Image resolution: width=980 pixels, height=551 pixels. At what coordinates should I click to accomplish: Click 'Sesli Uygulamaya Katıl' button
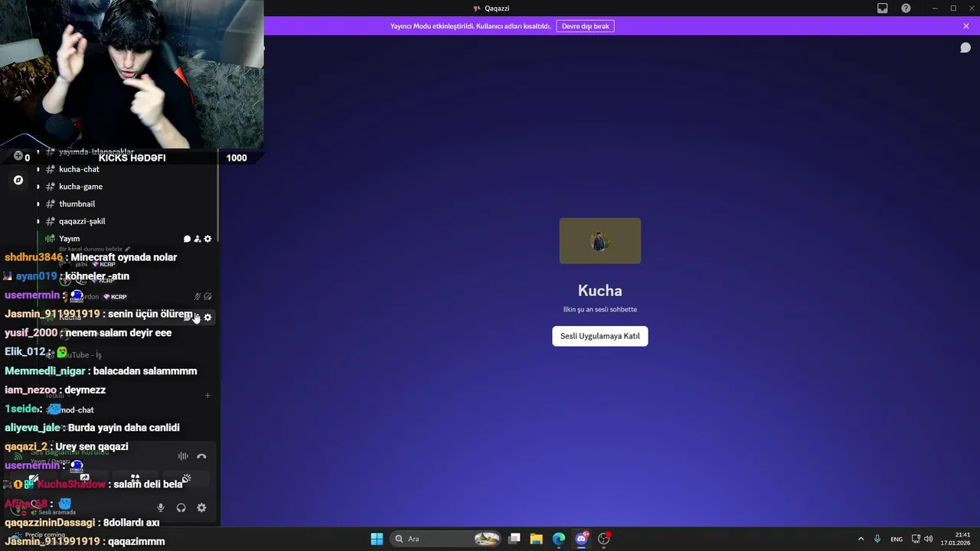click(x=599, y=336)
